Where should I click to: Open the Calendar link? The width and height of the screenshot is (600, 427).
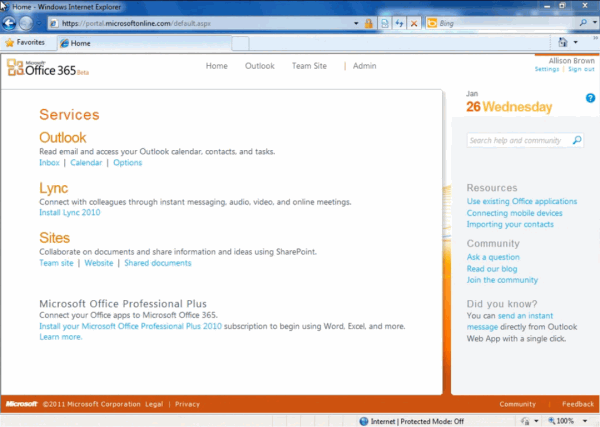86,163
